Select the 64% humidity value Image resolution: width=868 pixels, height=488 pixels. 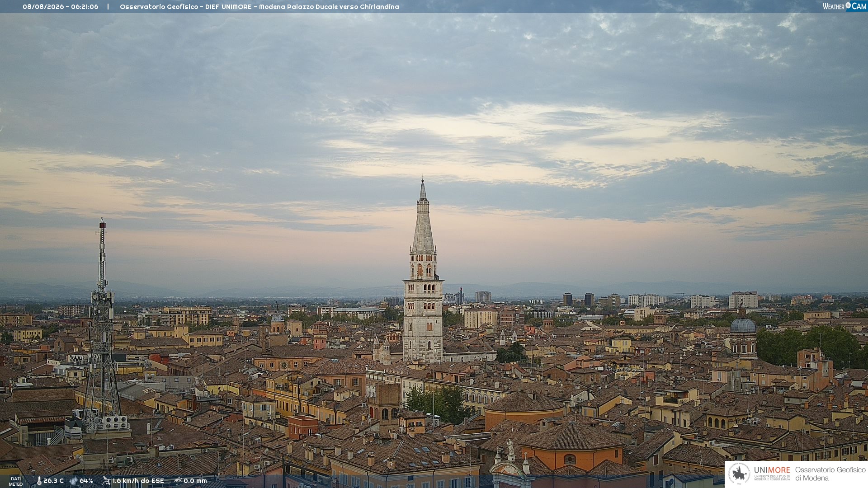pyautogui.click(x=86, y=481)
